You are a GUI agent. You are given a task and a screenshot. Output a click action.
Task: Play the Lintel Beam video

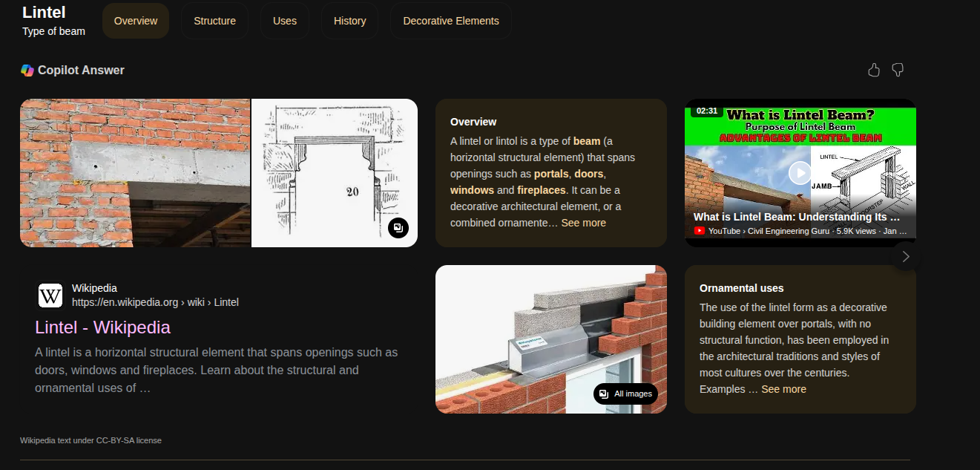pyautogui.click(x=800, y=173)
